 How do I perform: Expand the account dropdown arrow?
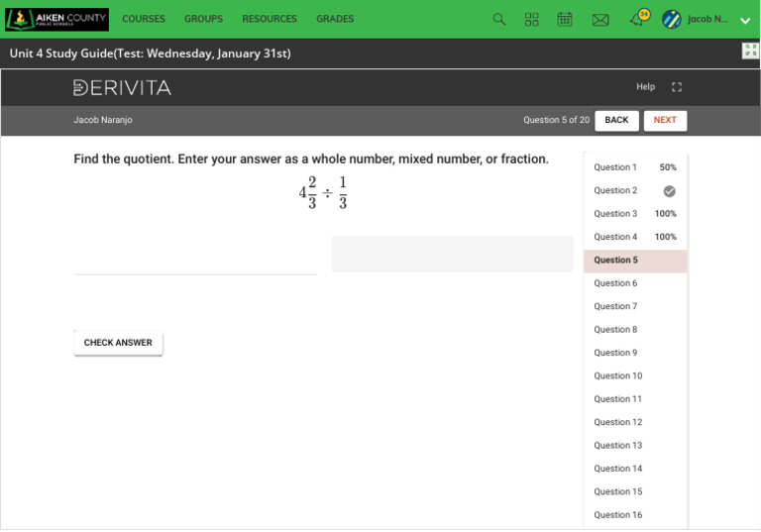tap(745, 21)
